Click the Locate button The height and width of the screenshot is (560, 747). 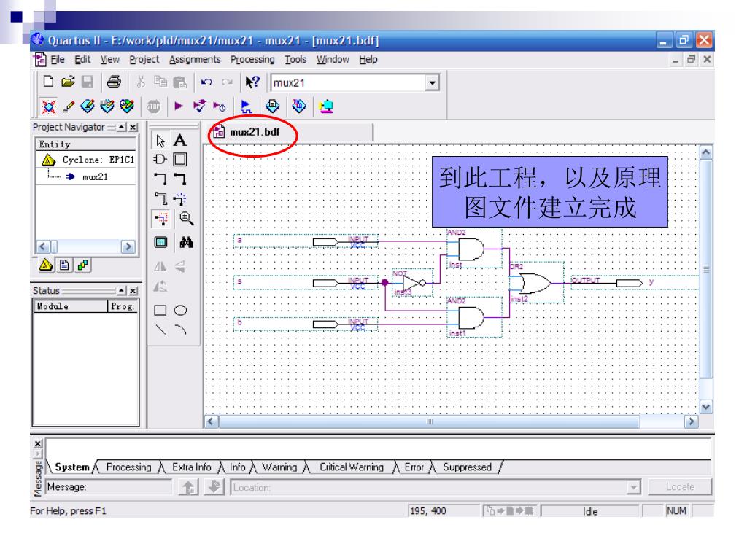point(680,487)
